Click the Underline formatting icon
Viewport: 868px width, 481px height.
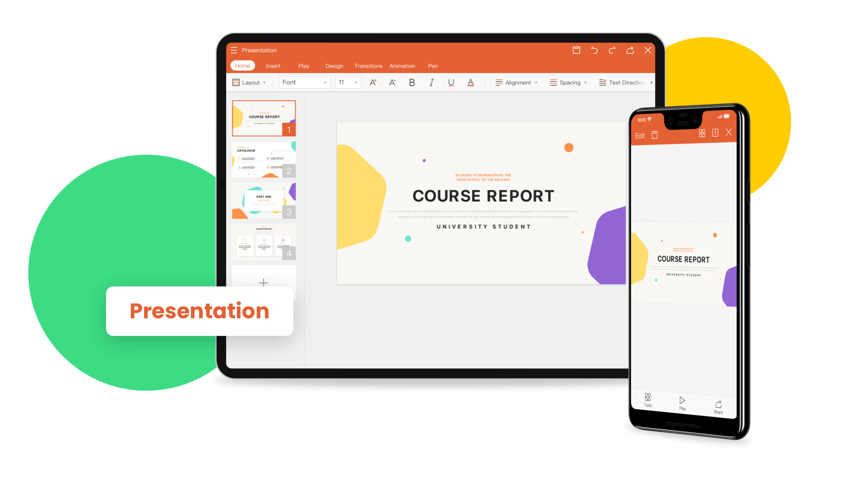pyautogui.click(x=451, y=82)
